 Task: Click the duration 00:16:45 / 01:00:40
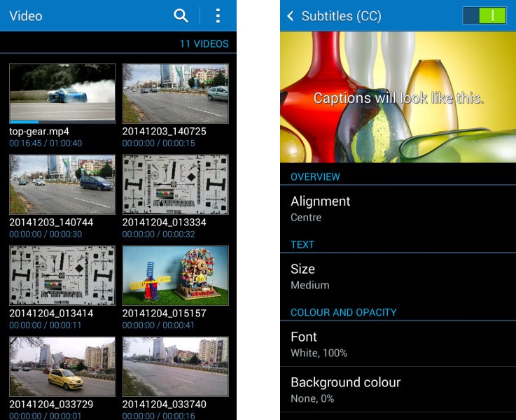tap(46, 143)
